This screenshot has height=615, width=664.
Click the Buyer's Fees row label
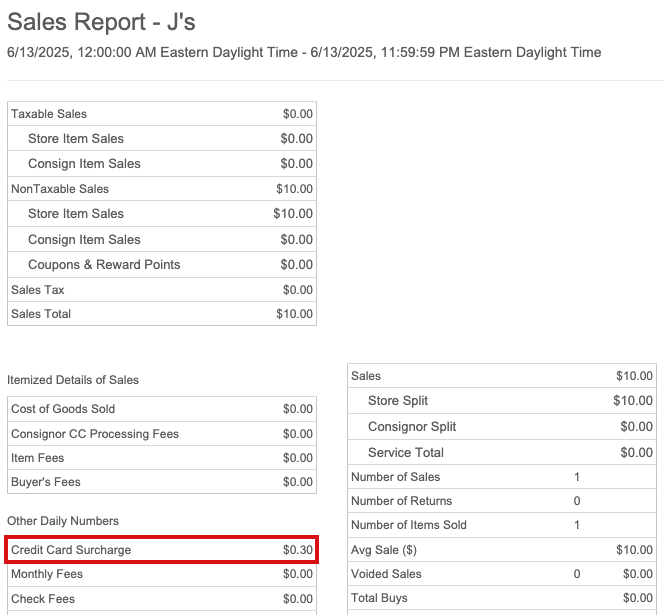(46, 482)
